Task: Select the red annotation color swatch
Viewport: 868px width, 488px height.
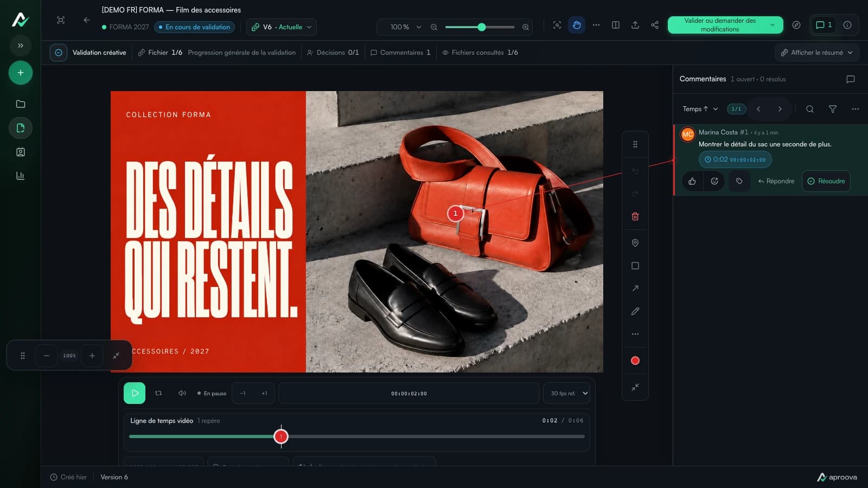Action: 635,361
